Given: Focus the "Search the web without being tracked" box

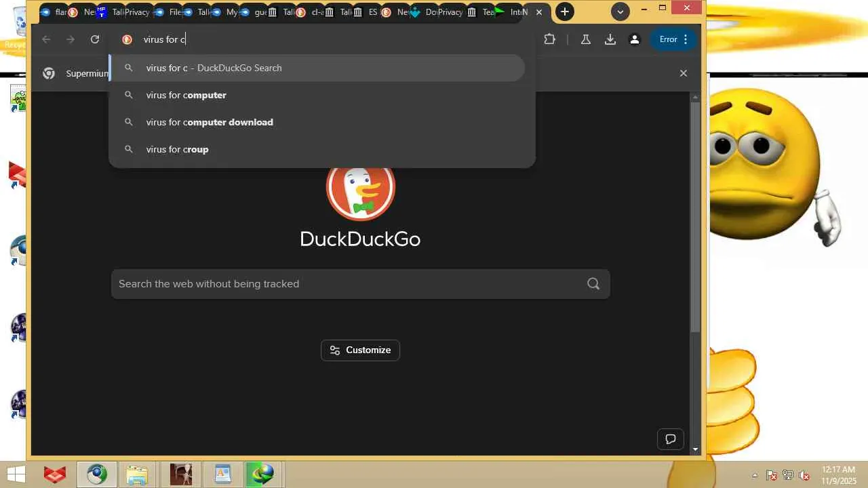Looking at the screenshot, I should click(360, 284).
